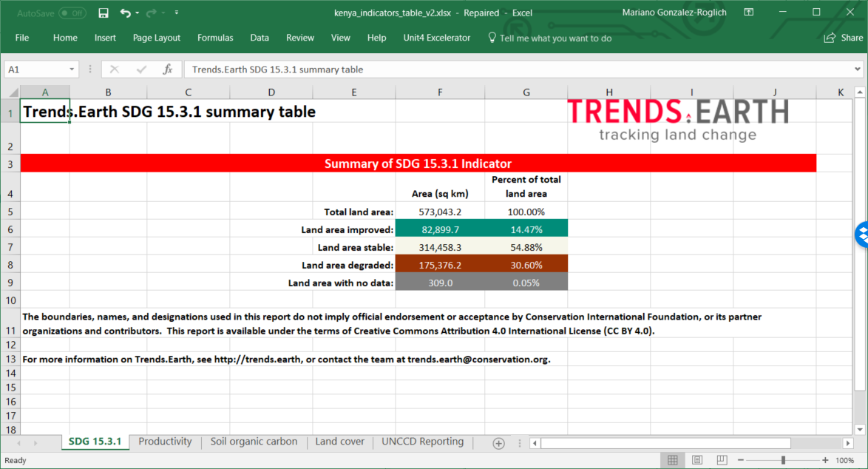868x469 pixels.
Task: Open the Formulas ribbon tab
Action: coord(215,38)
